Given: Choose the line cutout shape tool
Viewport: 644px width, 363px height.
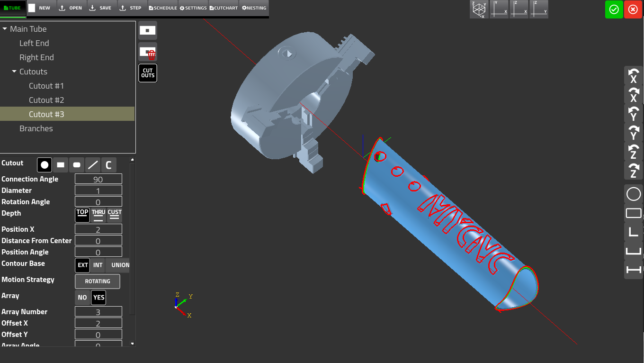Looking at the screenshot, I should [x=93, y=164].
